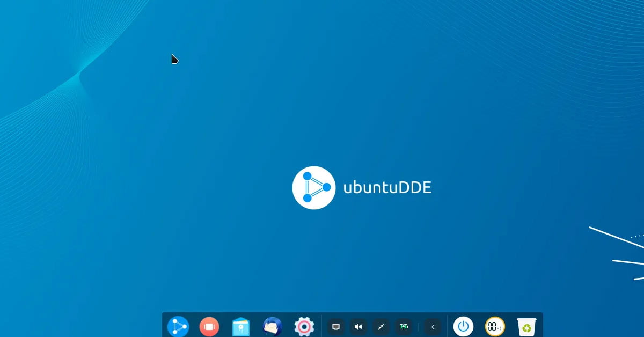Click the pen-shaped tray icon in dock
Viewport: 644px width, 337px height.
(381, 326)
